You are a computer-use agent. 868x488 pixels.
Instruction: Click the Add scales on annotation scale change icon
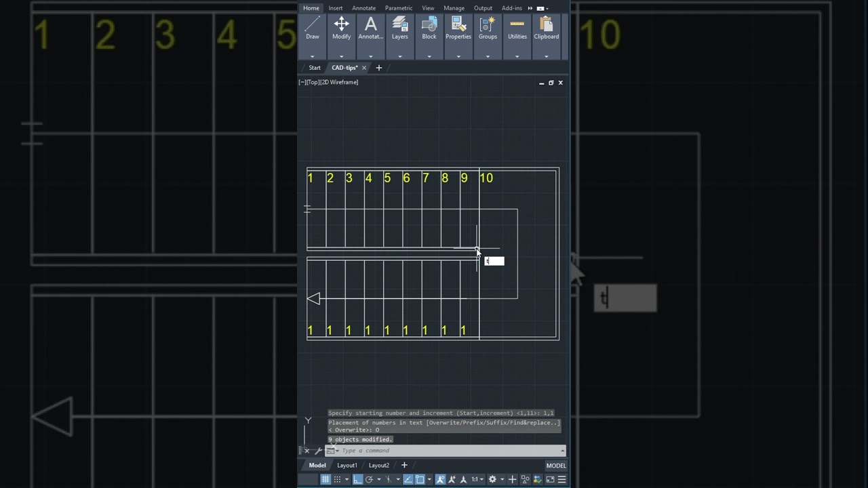452,479
